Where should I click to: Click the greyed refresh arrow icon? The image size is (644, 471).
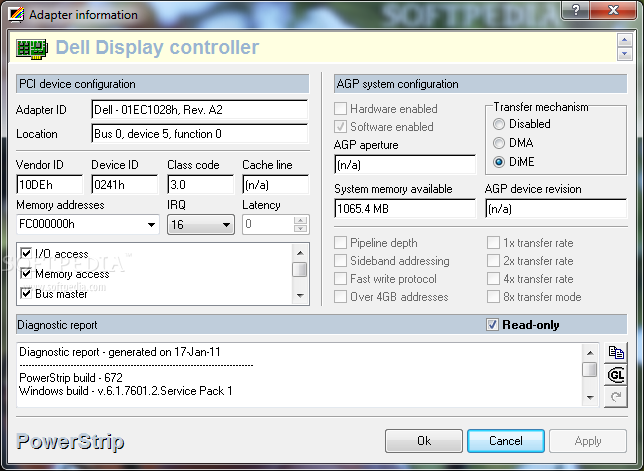[x=616, y=397]
